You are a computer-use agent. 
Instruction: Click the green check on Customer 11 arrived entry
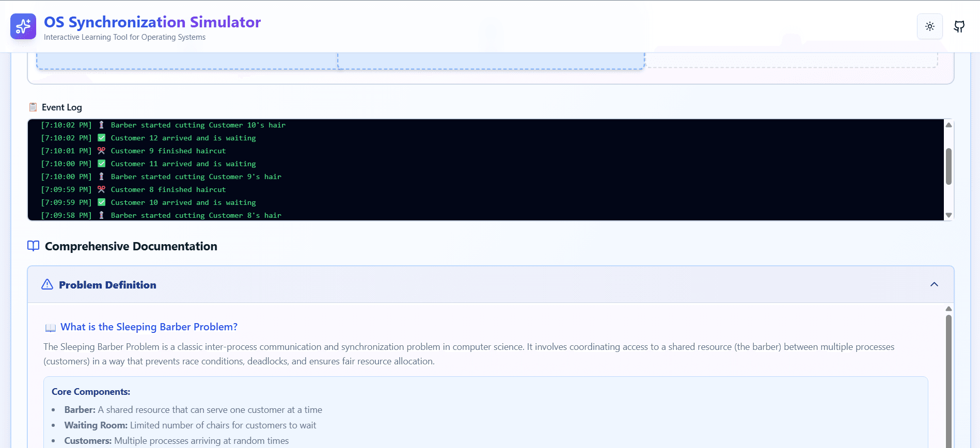(x=101, y=164)
